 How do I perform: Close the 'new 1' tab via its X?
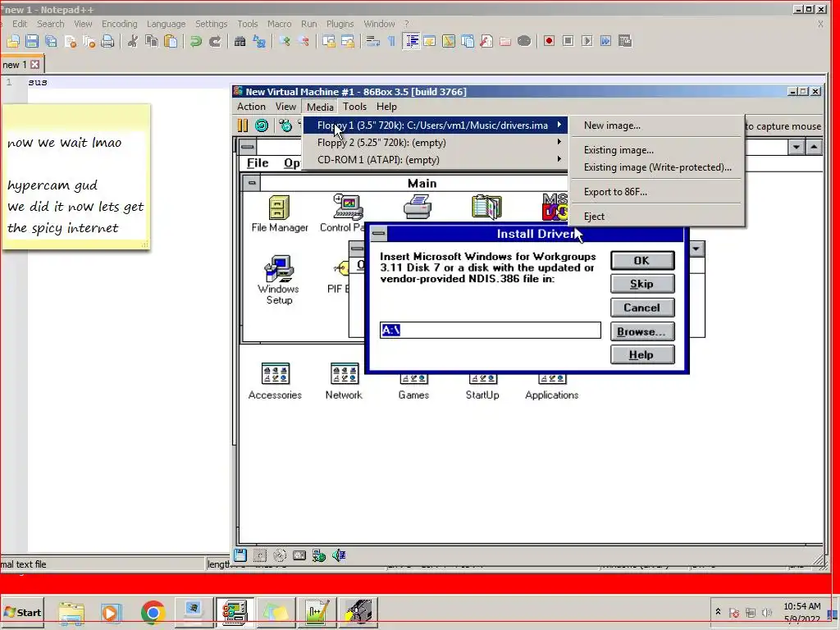(34, 64)
